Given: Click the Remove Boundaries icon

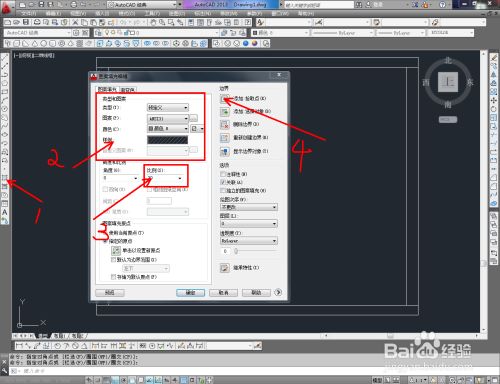Looking at the screenshot, I should pos(225,125).
